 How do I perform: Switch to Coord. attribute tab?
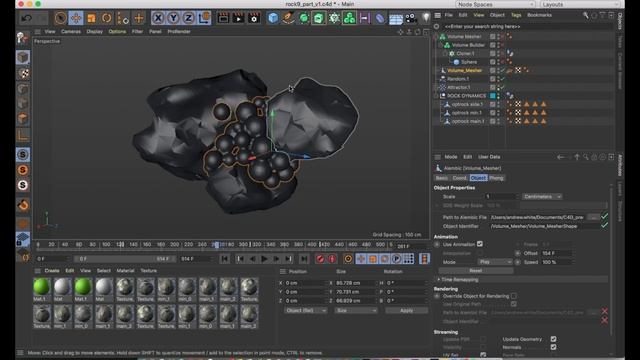[459, 178]
